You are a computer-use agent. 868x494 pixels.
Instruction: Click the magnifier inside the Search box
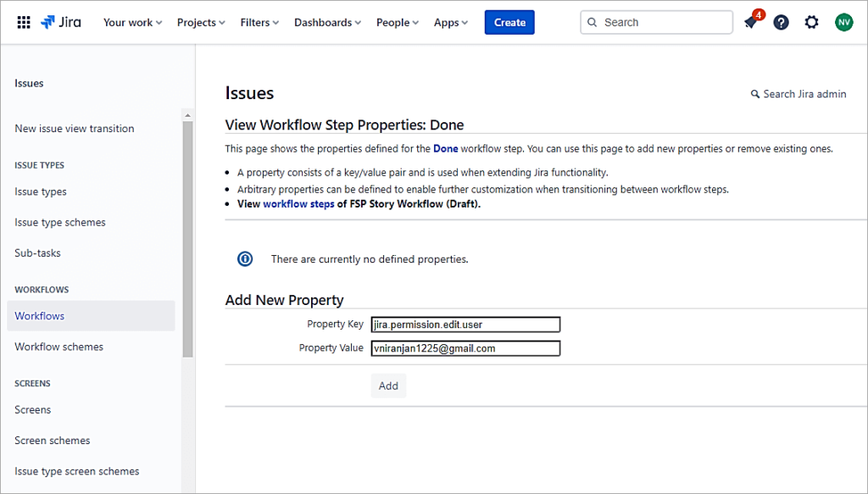tap(592, 22)
